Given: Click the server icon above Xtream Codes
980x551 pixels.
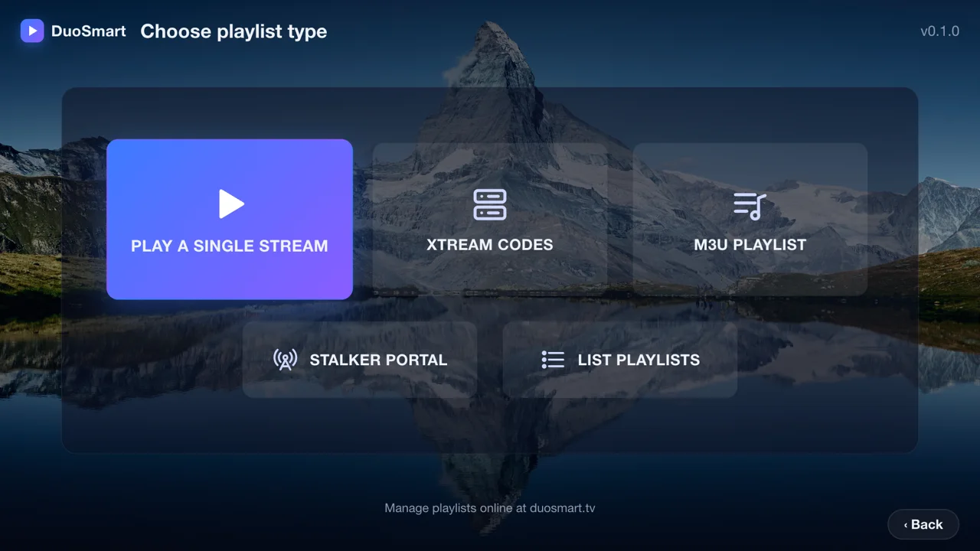Looking at the screenshot, I should coord(490,204).
